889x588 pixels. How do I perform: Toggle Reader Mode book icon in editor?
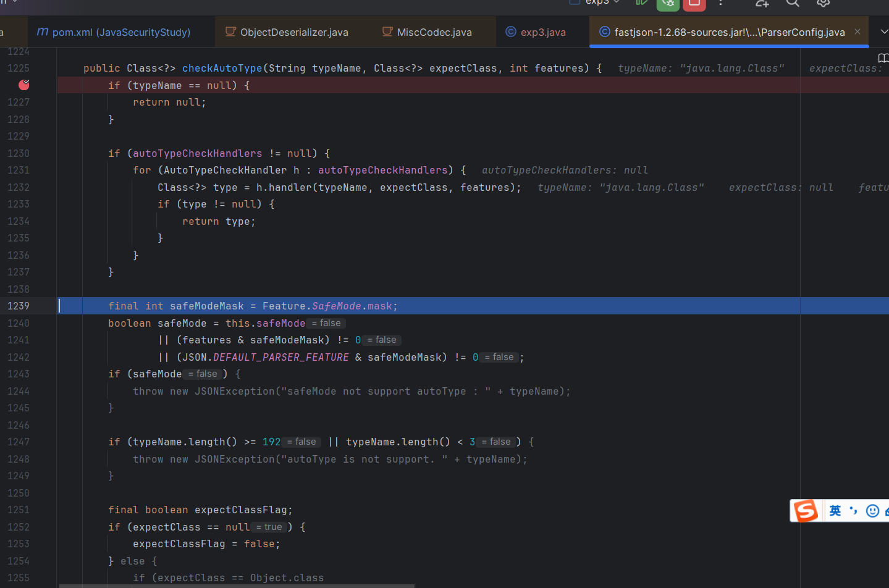883,58
